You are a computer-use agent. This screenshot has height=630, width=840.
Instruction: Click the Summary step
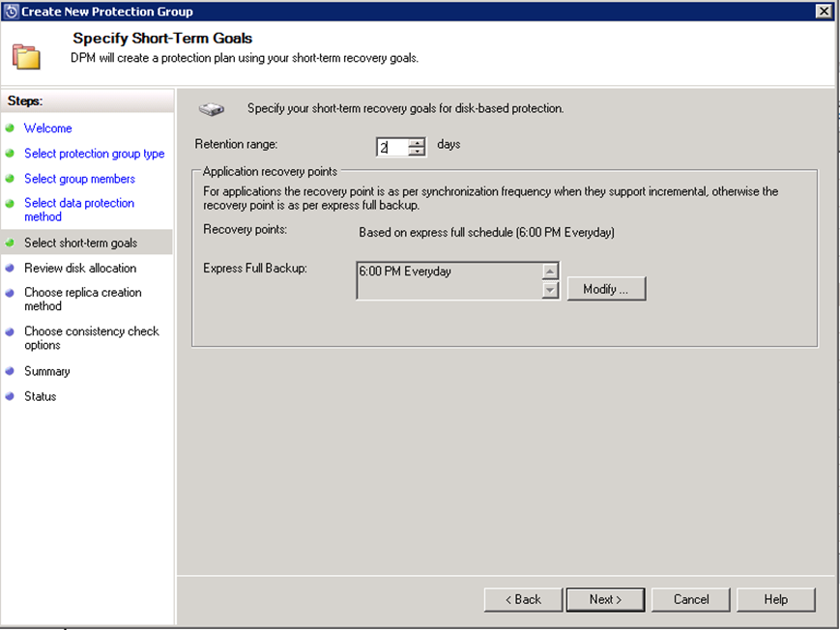click(x=47, y=371)
